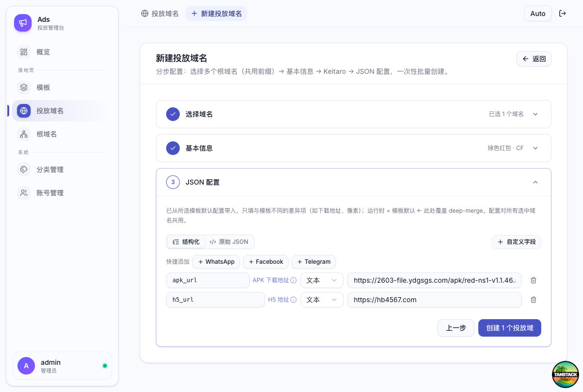Quick-add a Facebook field
Screen dimensions: 583x392
pyautogui.click(x=266, y=262)
